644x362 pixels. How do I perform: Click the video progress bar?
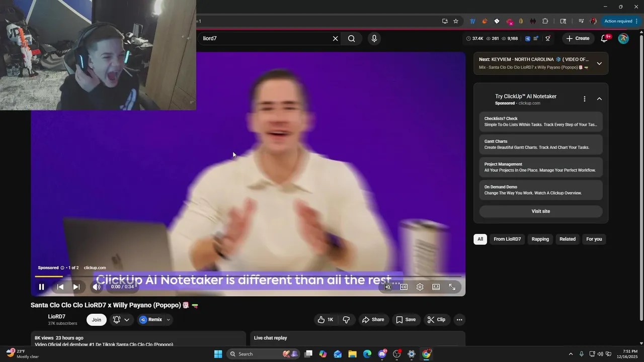[248, 276]
